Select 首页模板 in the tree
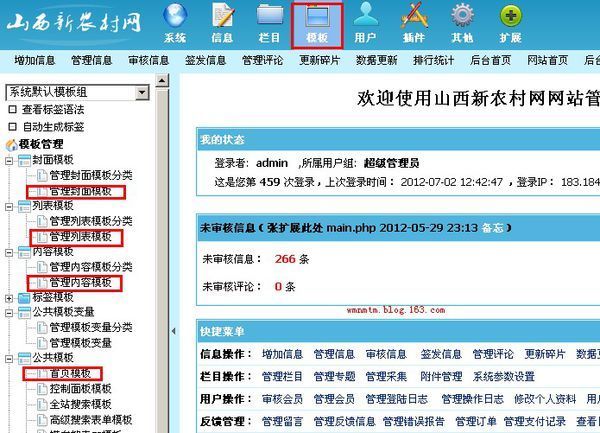The image size is (600, 433). pyautogui.click(x=70, y=374)
